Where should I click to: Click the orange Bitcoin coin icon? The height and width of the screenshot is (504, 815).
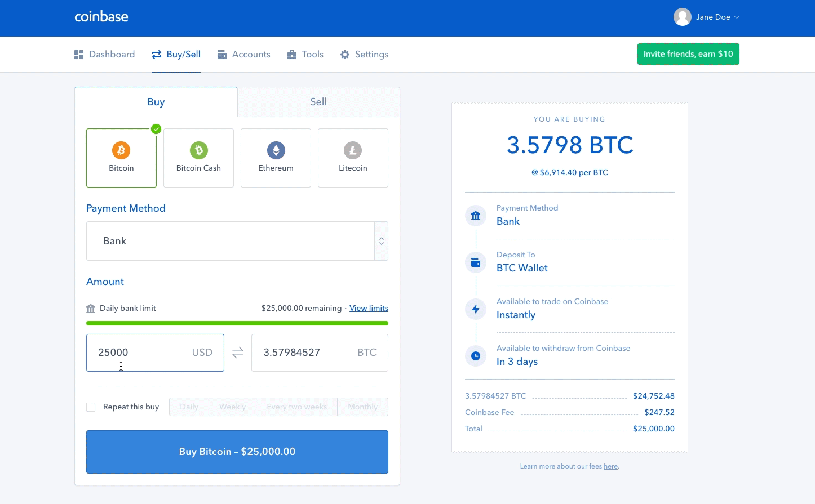click(121, 150)
